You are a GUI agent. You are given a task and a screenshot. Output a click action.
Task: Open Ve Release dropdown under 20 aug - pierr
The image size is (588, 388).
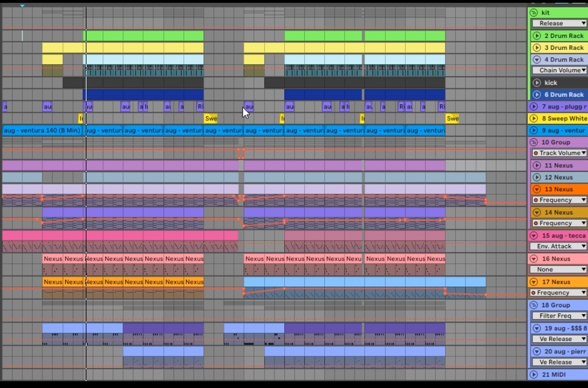(559, 362)
